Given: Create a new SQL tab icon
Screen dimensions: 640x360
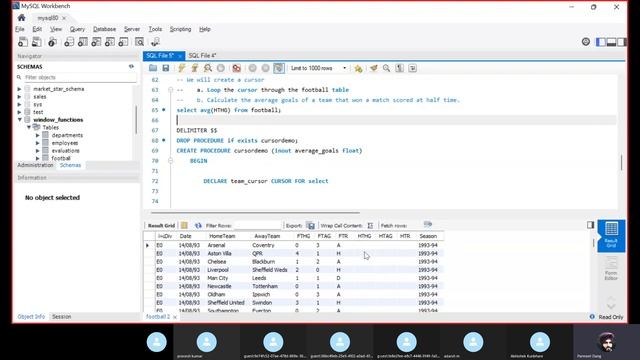Looking at the screenshot, I should coord(23,42).
